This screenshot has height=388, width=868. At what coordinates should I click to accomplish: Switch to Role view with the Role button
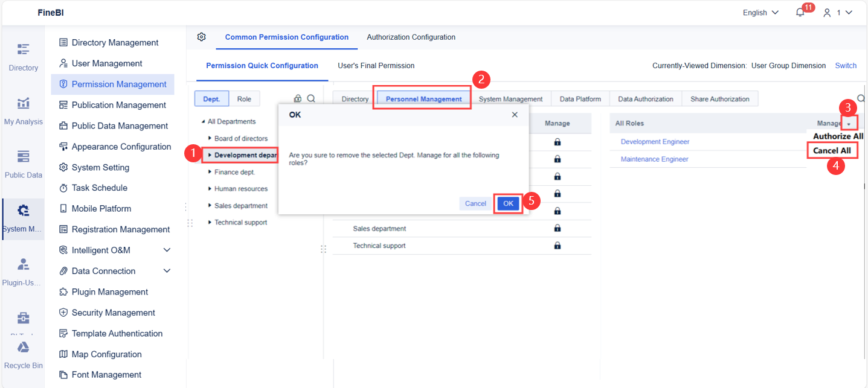(244, 97)
